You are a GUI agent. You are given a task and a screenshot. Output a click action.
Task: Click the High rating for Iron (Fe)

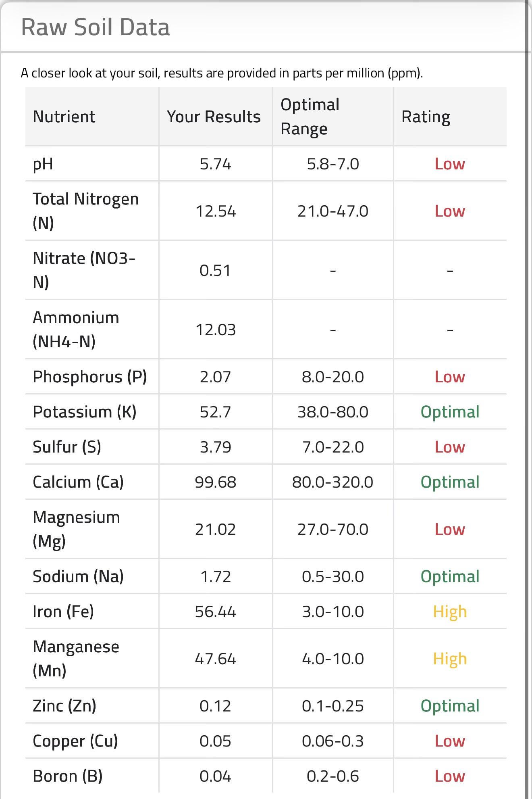pyautogui.click(x=450, y=611)
